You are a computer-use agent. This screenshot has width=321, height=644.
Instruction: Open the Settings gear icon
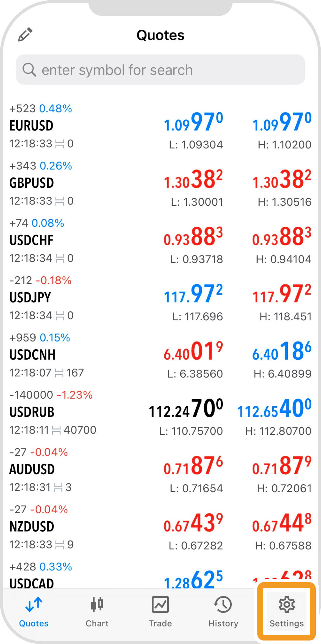point(287,604)
